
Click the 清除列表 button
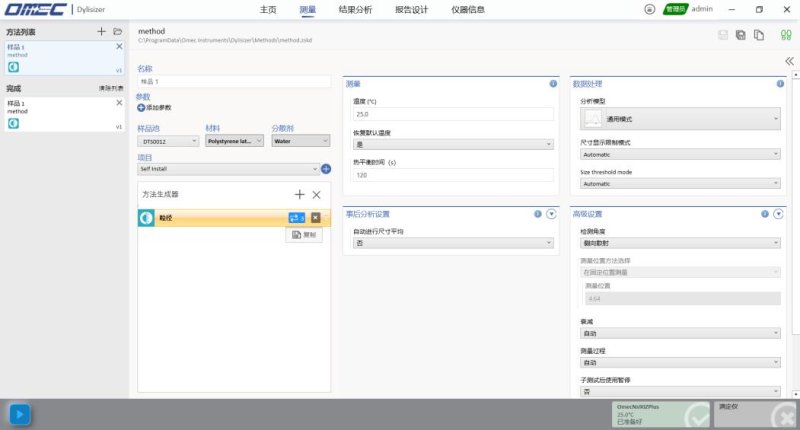point(110,89)
